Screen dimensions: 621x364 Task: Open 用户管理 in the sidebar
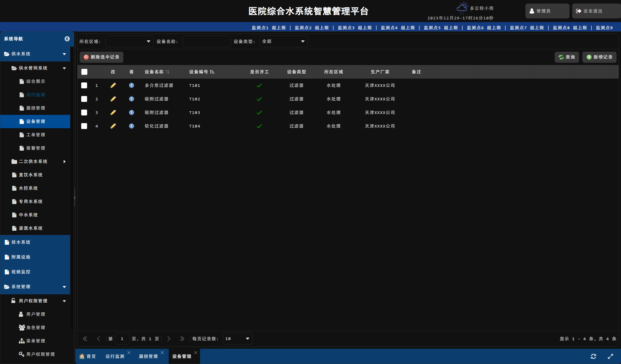tap(35, 314)
